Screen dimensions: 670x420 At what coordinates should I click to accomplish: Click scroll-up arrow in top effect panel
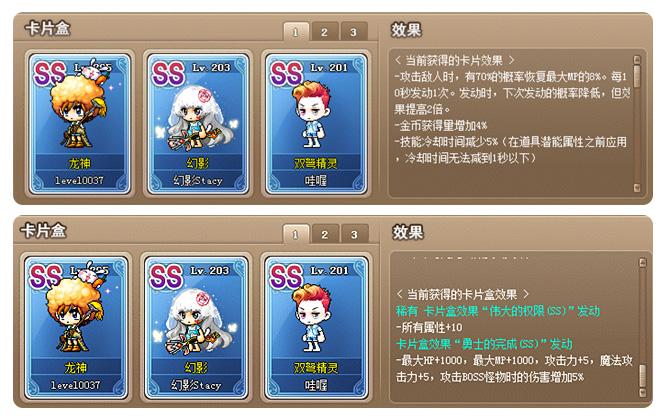(637, 59)
